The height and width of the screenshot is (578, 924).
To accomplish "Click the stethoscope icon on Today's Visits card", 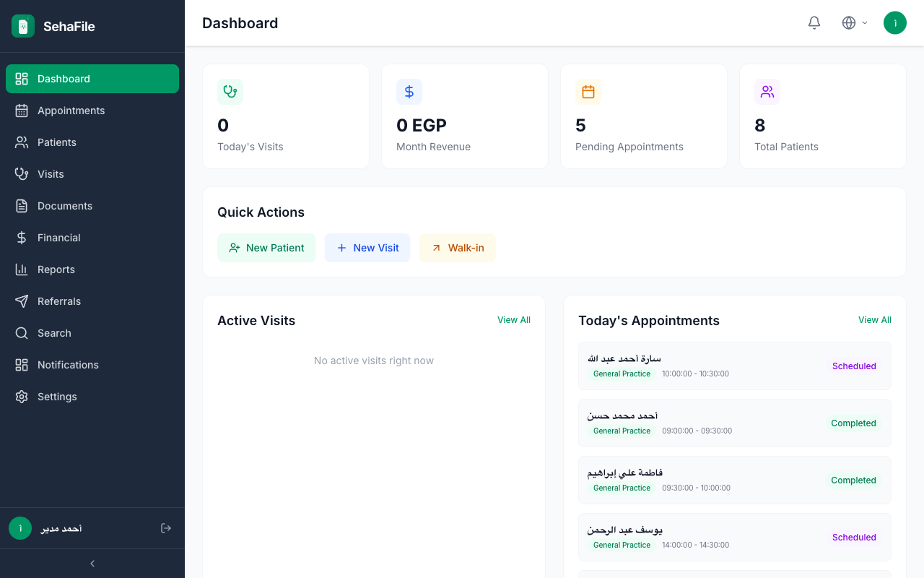I will coord(230,92).
